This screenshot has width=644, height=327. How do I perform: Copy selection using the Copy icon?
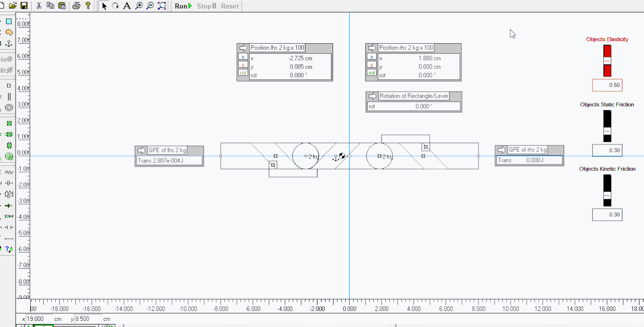click(x=50, y=6)
